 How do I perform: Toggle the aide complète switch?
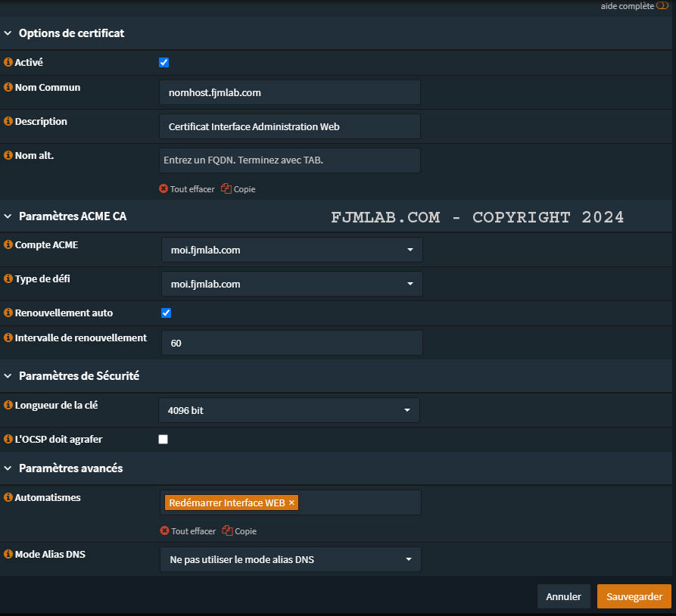(662, 5)
